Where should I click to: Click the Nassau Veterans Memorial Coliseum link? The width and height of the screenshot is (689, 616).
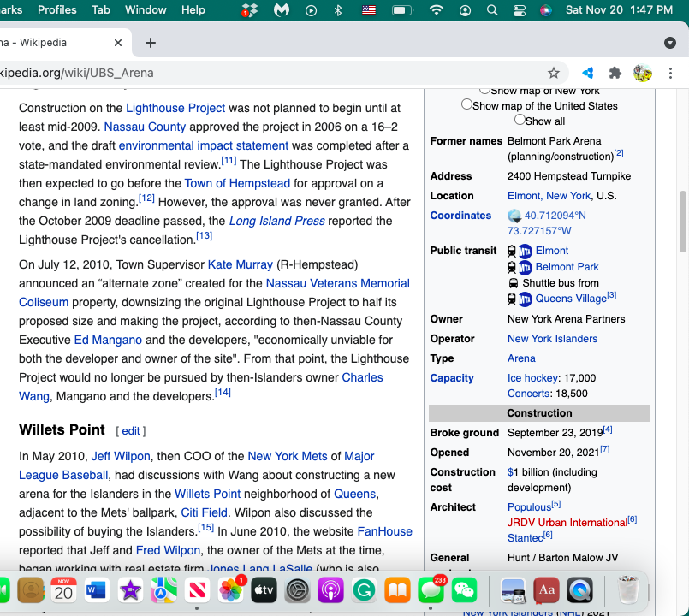pos(337,283)
